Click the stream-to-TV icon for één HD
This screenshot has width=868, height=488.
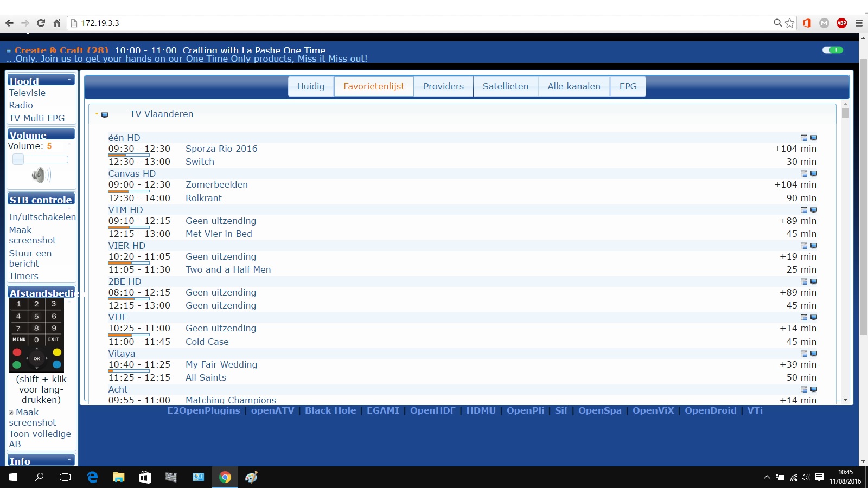[814, 138]
